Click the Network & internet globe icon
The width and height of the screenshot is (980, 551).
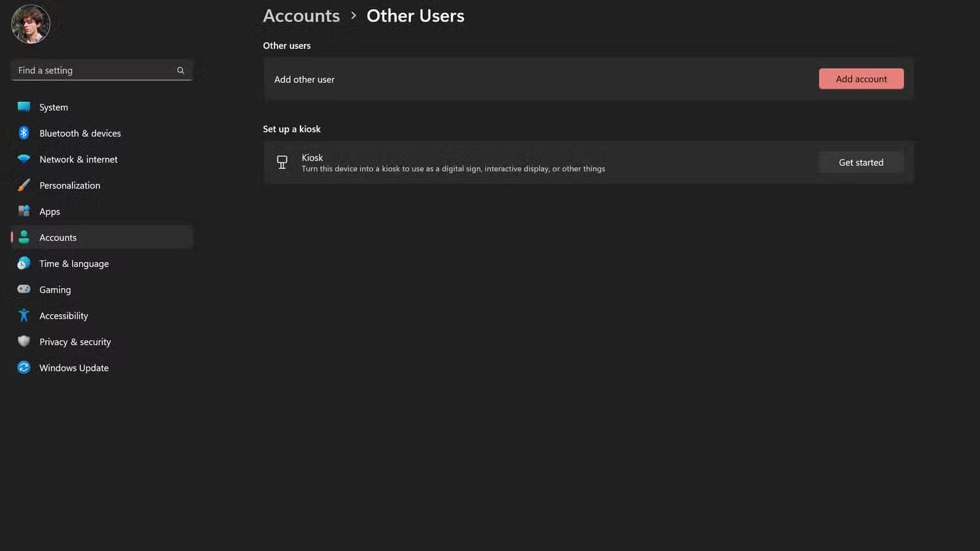pos(24,159)
